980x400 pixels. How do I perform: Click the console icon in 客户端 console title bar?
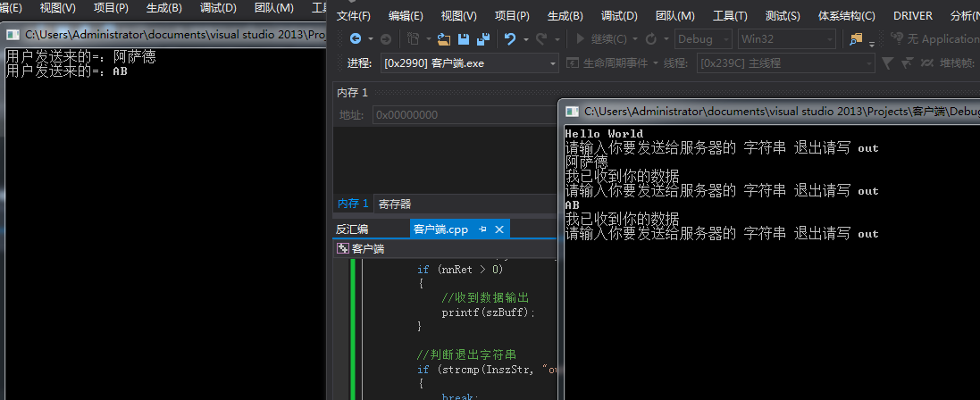click(x=571, y=112)
